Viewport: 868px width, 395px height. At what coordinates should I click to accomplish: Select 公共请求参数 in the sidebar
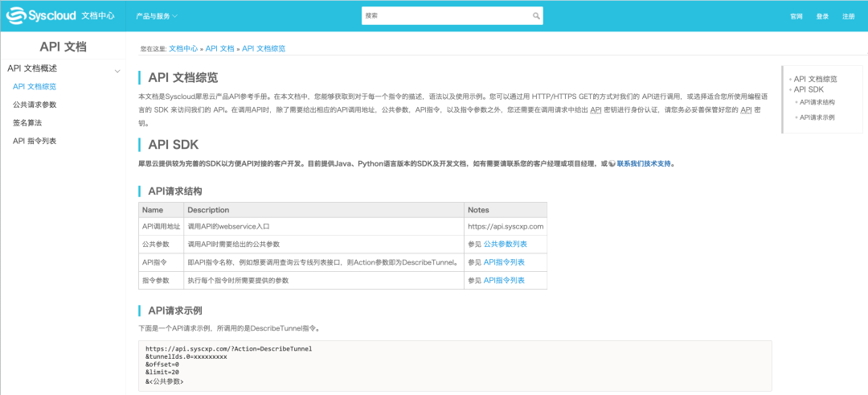(35, 105)
